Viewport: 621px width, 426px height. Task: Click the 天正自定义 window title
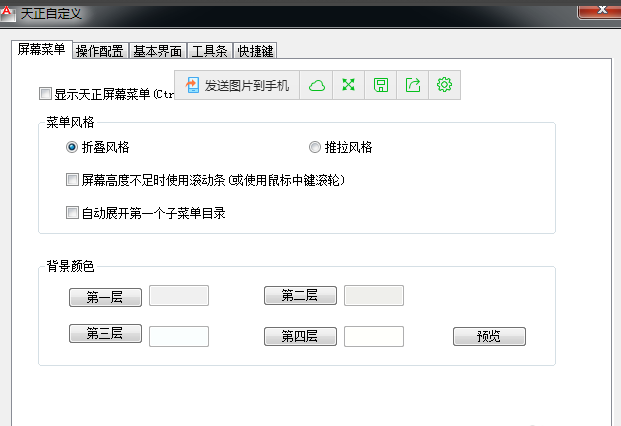(x=51, y=13)
